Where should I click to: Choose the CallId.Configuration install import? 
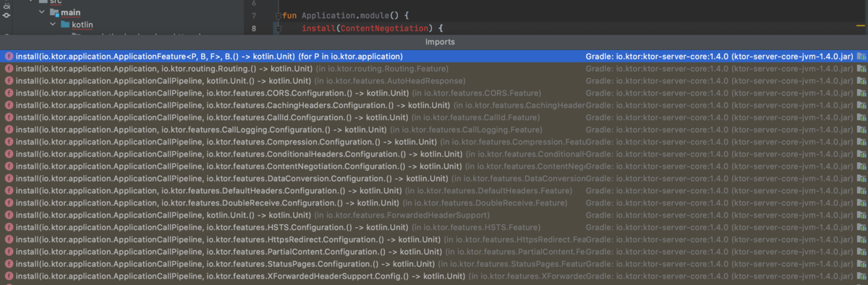click(434, 117)
